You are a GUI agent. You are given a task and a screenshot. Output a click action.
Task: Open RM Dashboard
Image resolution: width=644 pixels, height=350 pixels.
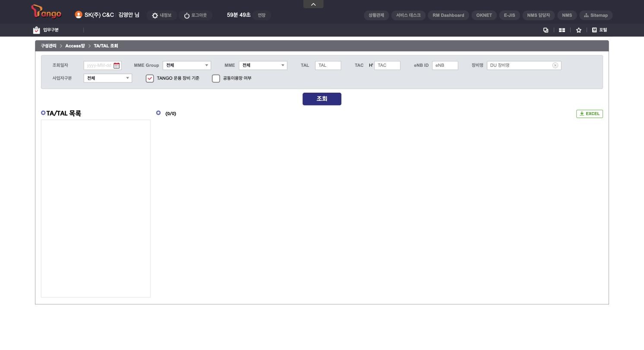point(448,15)
